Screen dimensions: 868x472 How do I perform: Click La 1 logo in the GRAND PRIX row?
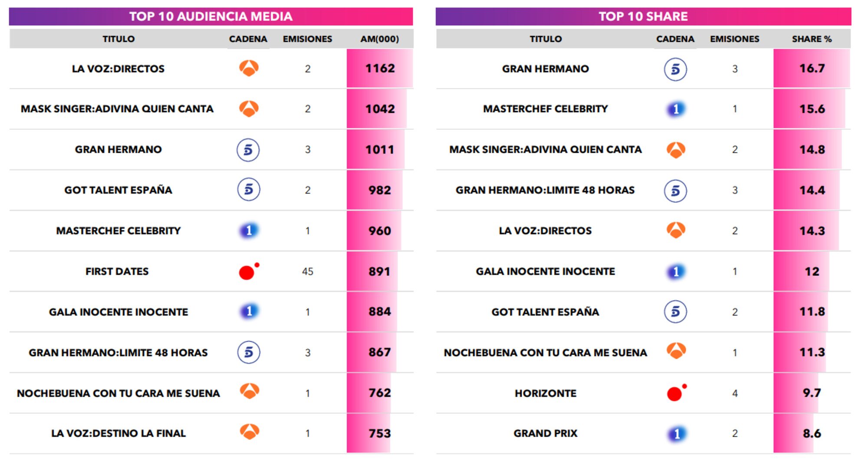point(676,433)
